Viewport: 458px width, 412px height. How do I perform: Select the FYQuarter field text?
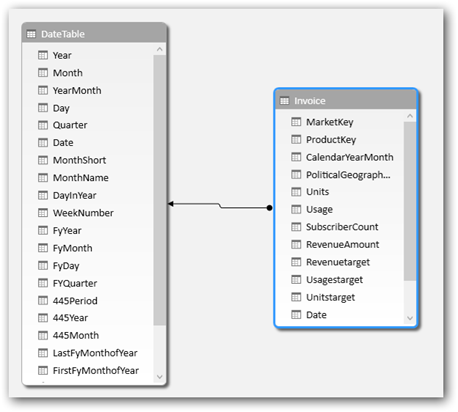(x=75, y=283)
